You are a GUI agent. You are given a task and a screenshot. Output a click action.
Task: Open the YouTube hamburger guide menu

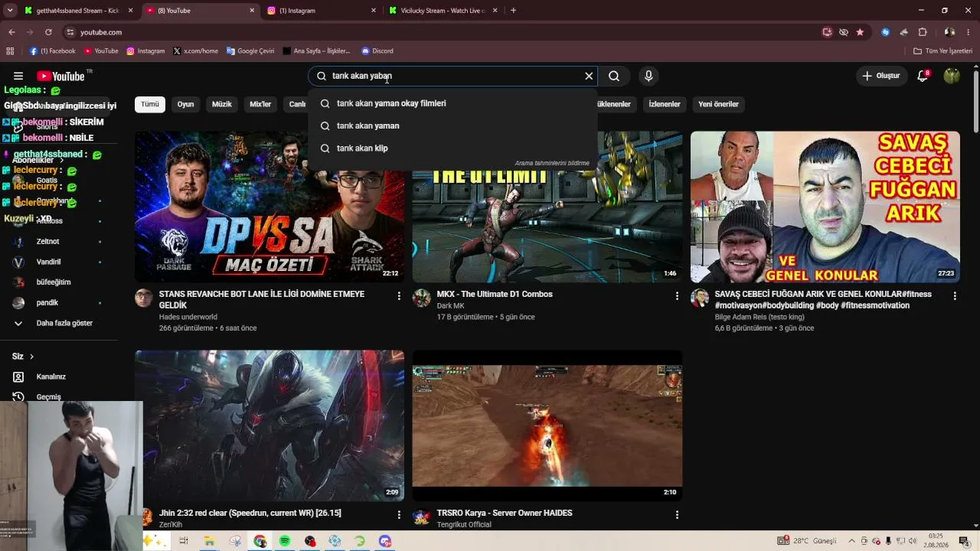(18, 76)
